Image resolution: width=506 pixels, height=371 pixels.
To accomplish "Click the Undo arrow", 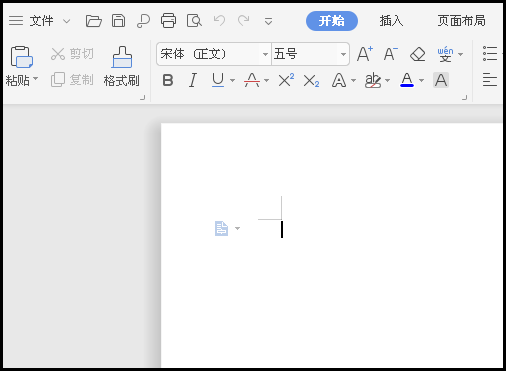I will pyautogui.click(x=219, y=21).
